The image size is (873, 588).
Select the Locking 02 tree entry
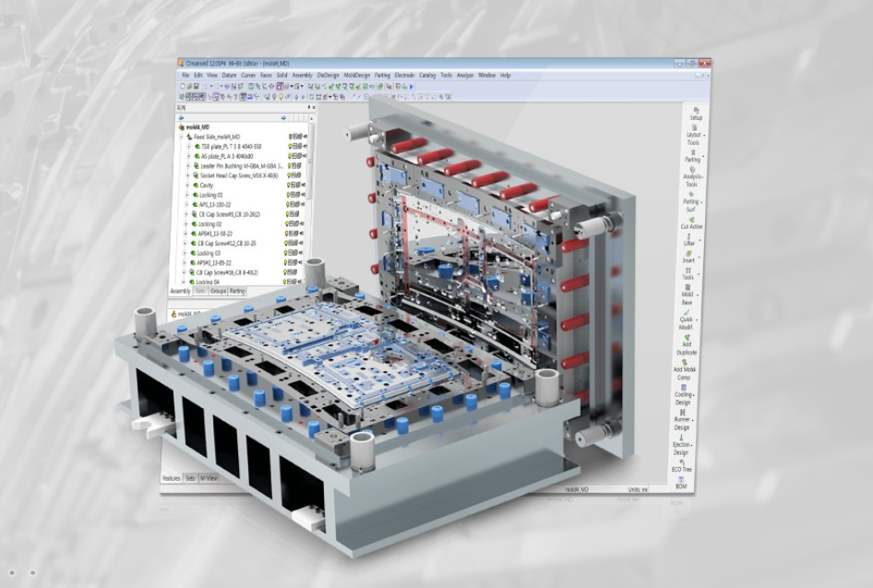pos(210,224)
